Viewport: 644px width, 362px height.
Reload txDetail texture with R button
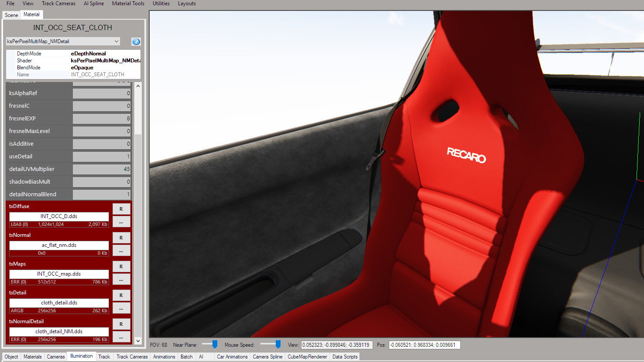click(121, 295)
